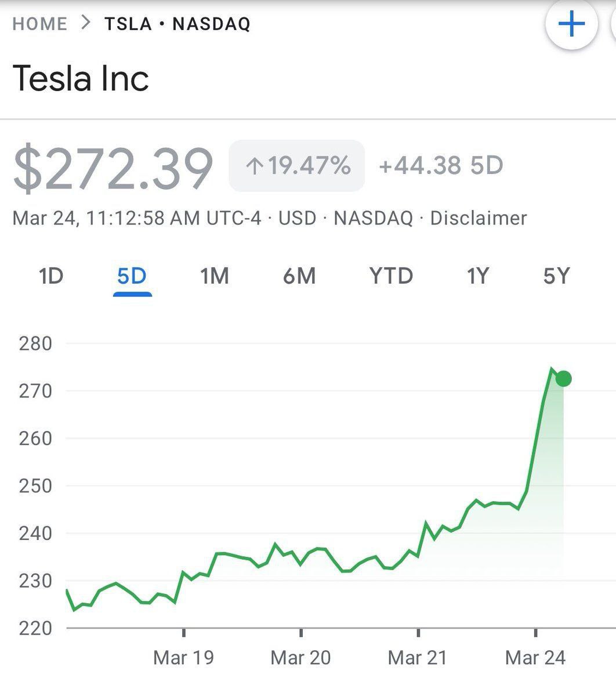Show the 1Y chart range

(x=478, y=276)
